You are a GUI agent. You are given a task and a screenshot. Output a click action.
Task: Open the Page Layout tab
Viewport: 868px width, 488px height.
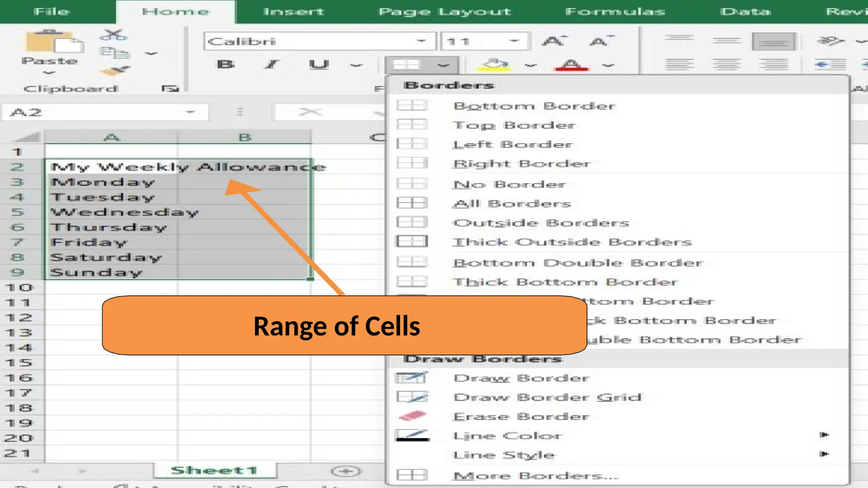(x=445, y=11)
